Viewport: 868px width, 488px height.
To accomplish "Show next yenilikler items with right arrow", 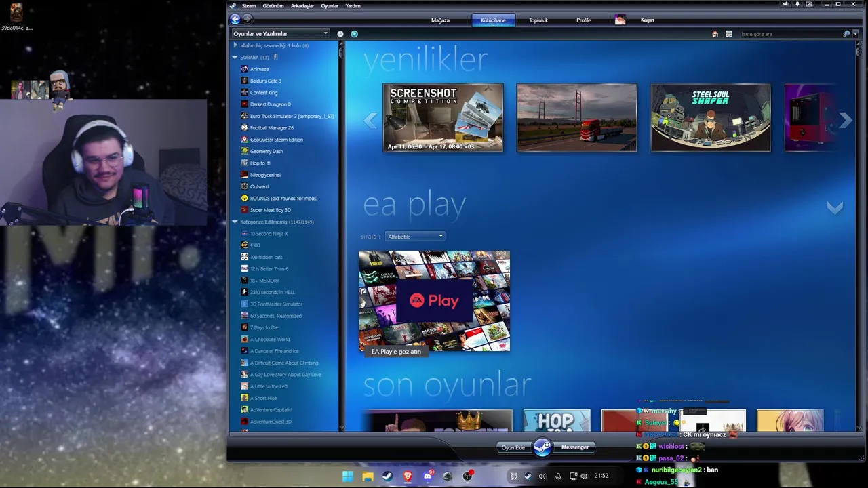I will point(845,121).
